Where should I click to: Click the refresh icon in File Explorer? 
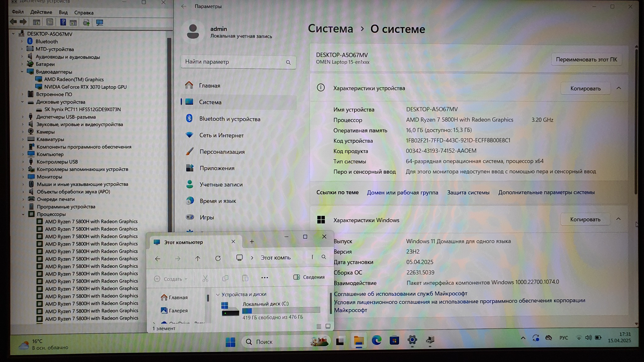point(218,258)
